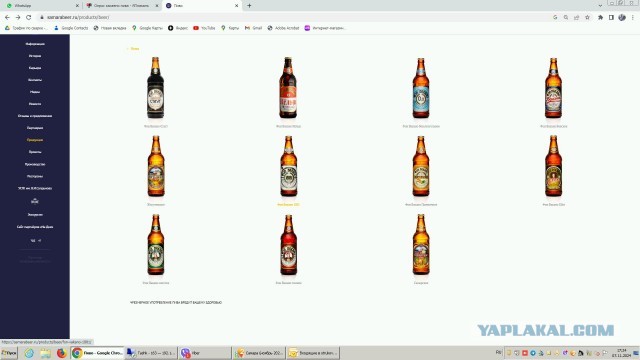Click the yellow highlighted product caption
Image resolution: width=640 pixels, height=360 pixels.
point(288,204)
